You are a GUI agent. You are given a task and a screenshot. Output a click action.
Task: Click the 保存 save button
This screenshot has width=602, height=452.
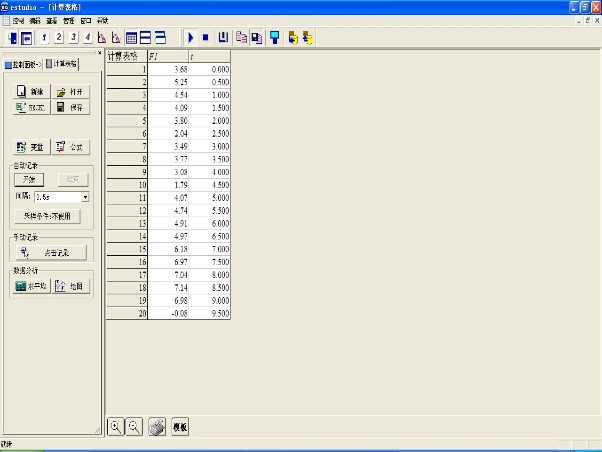68,107
